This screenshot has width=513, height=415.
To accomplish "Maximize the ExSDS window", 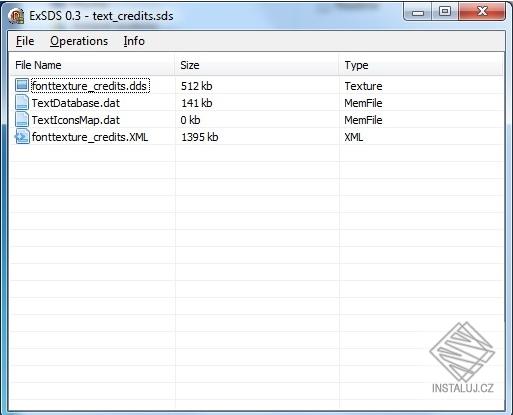I will pos(445,12).
